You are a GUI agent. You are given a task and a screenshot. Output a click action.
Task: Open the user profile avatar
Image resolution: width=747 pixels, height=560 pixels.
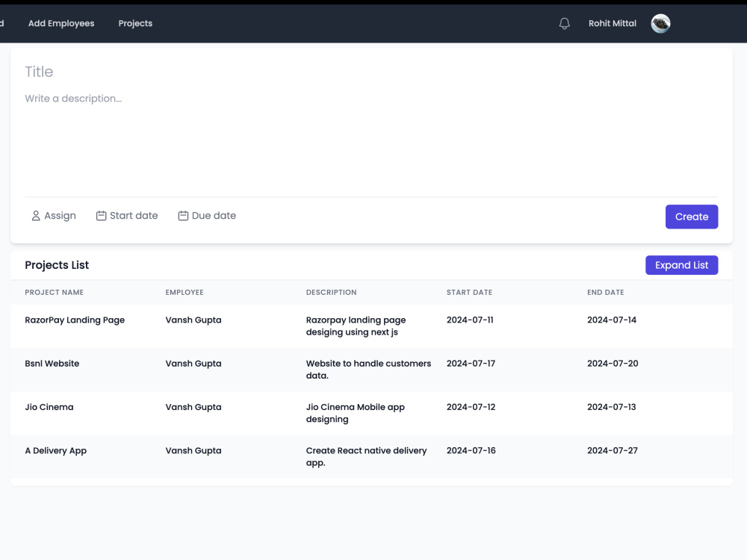click(660, 23)
